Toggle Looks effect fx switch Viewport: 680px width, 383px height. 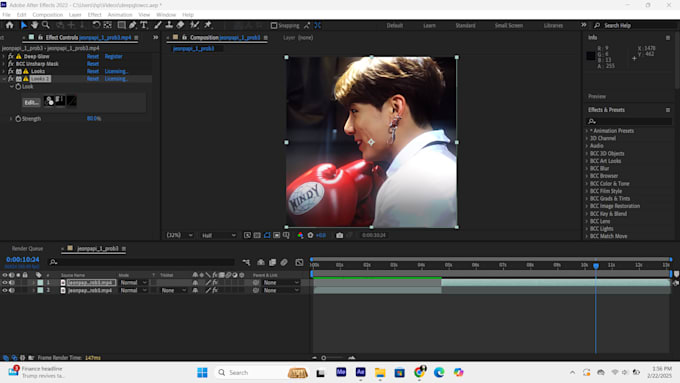point(11,71)
